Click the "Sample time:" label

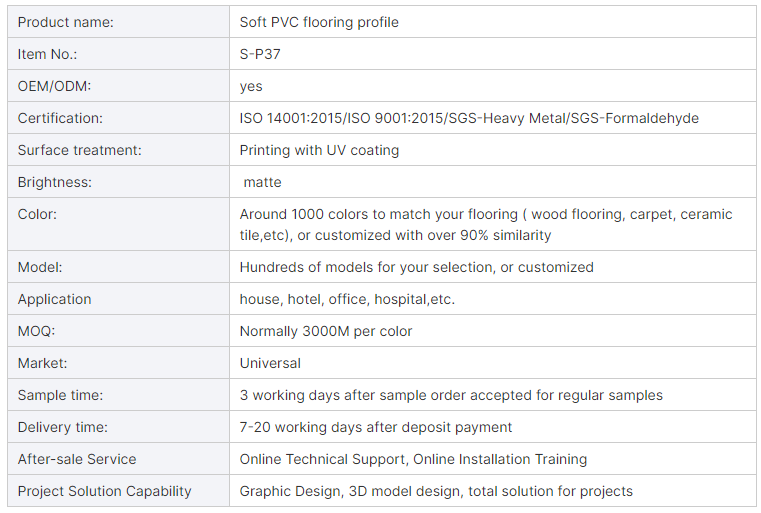point(60,395)
